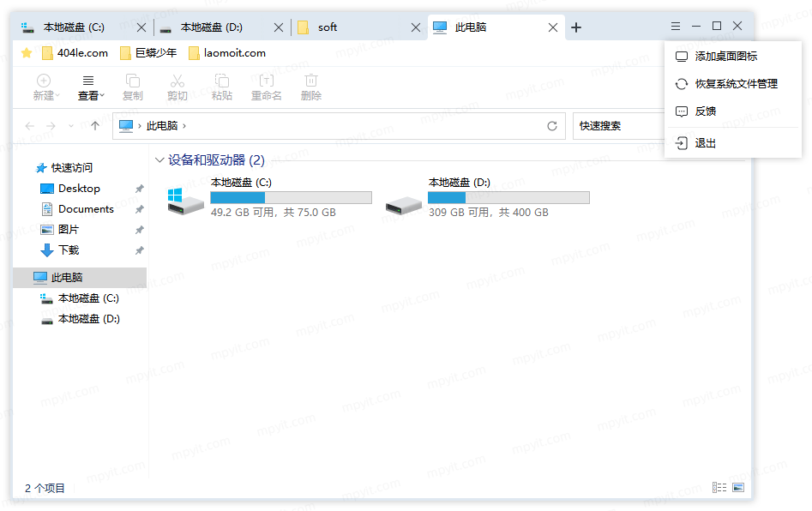Click the bookmarks star icon
The image size is (812, 511).
27,53
